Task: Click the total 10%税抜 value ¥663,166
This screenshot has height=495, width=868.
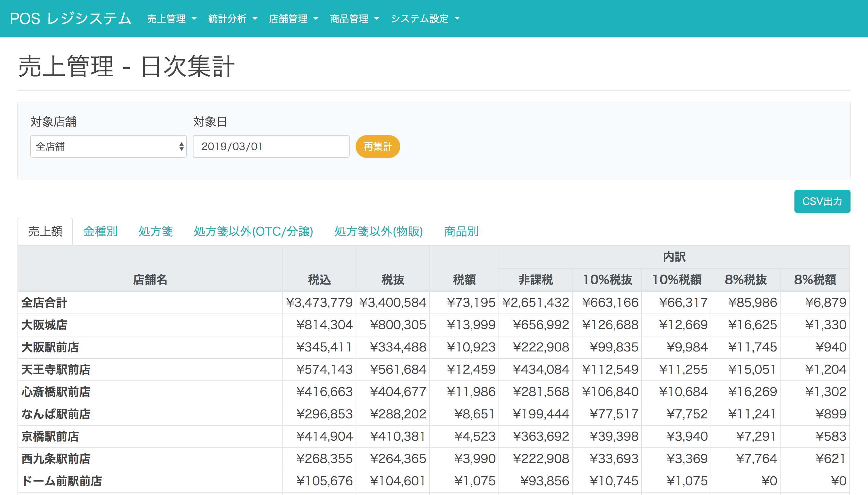Action: 610,303
